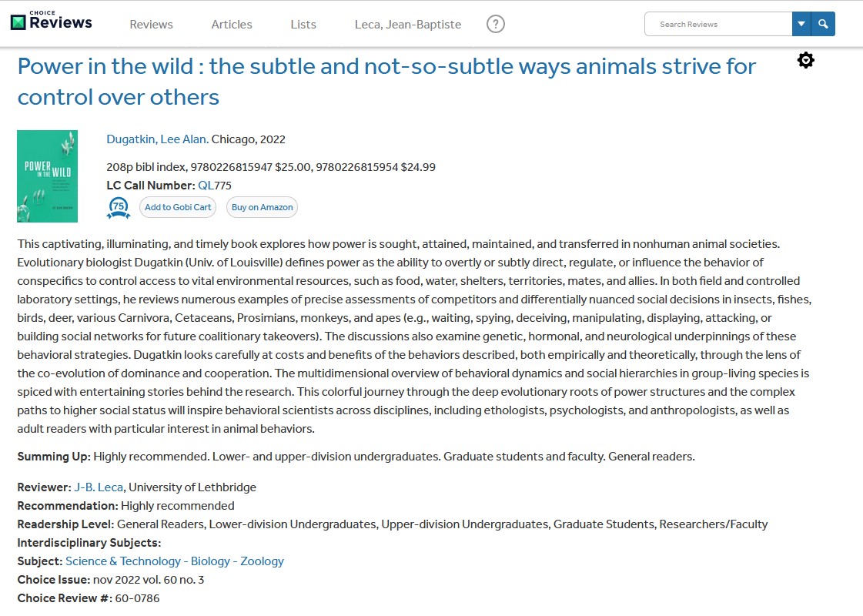Open reviewer J-B. Leca link

pyautogui.click(x=99, y=487)
